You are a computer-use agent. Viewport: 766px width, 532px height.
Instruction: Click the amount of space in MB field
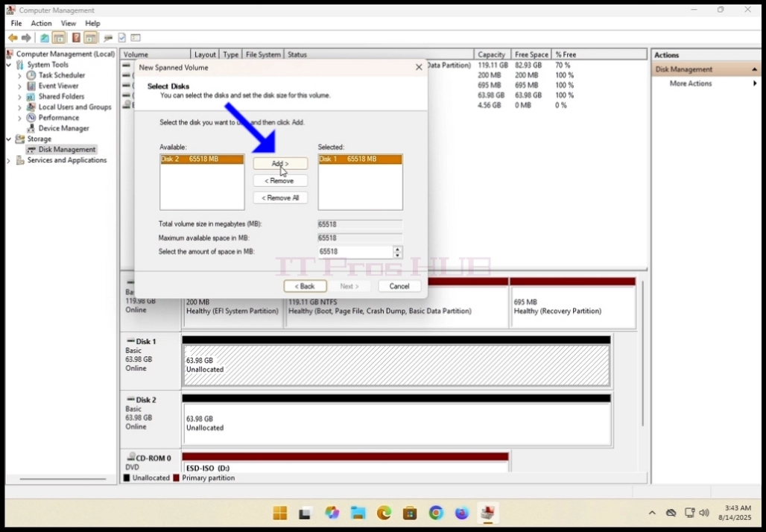(355, 252)
